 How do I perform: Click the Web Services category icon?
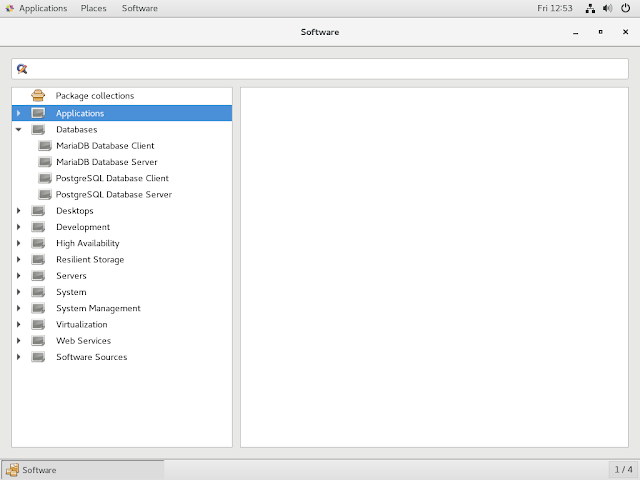point(38,340)
